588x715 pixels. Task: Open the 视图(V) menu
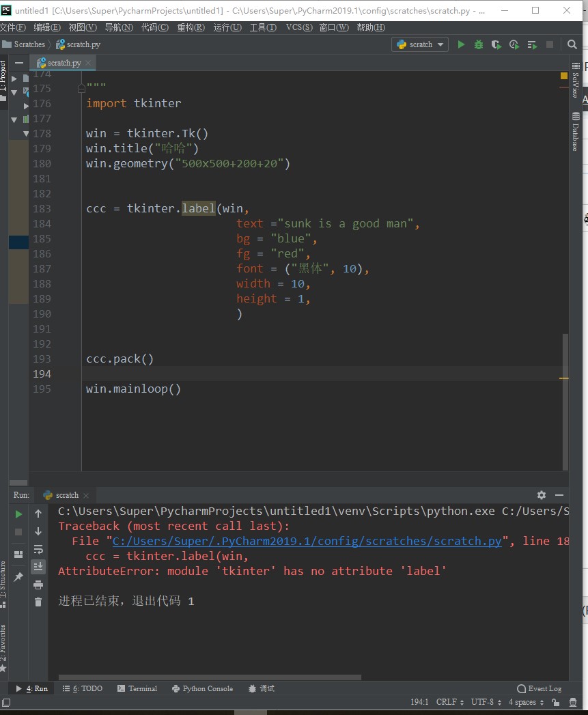click(x=83, y=27)
